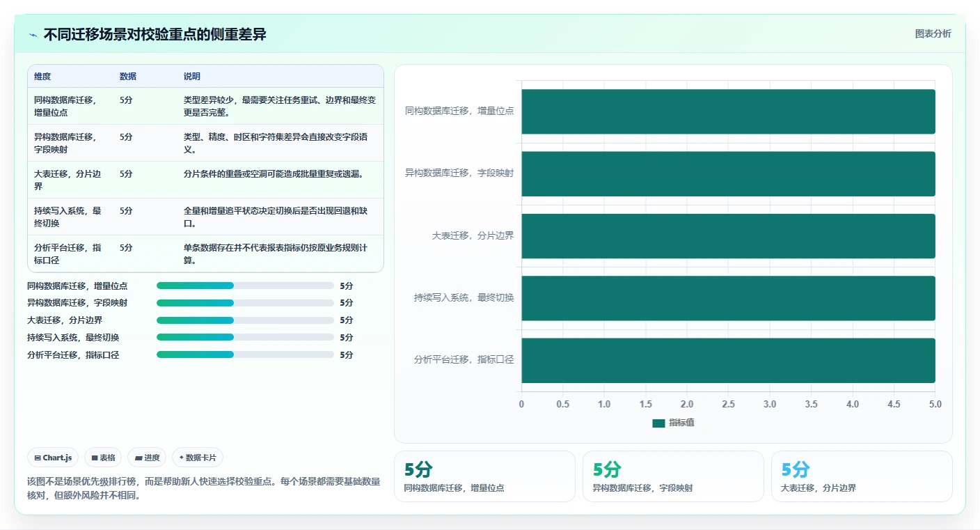Viewport: 980px width, 530px height.
Task: Click the chart bar for 同构数据库迁移，增量位点
Action: pyautogui.click(x=728, y=111)
